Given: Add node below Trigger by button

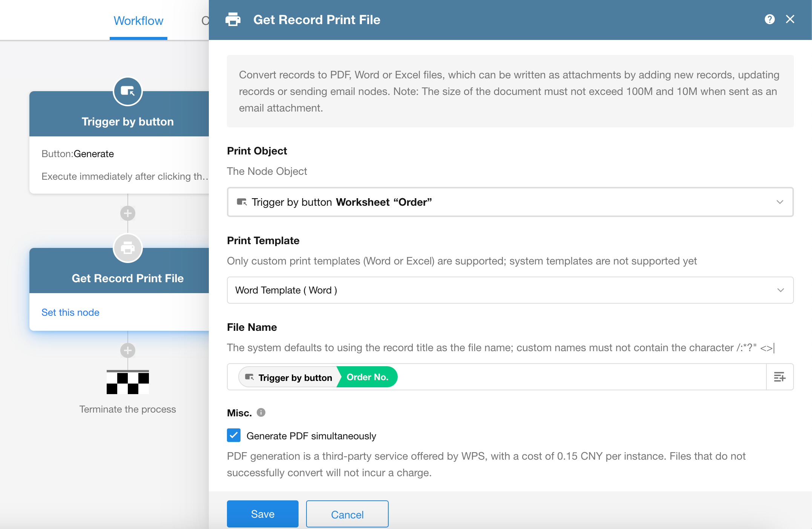Looking at the screenshot, I should click(128, 213).
